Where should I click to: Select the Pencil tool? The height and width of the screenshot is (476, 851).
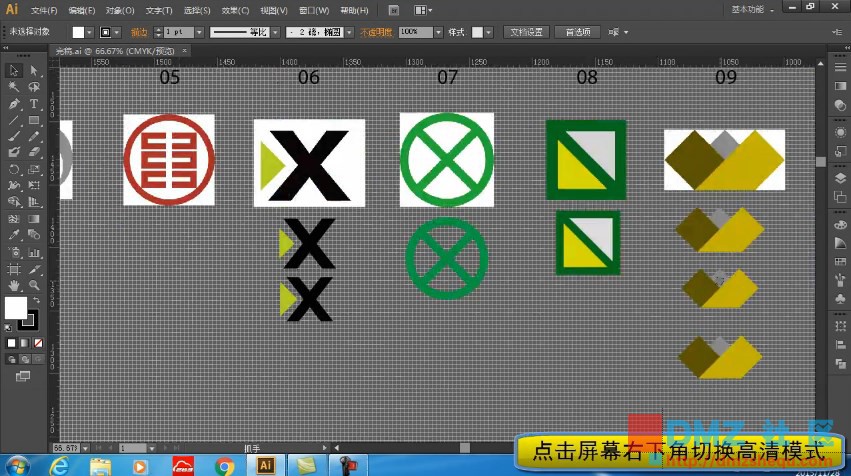coord(34,137)
